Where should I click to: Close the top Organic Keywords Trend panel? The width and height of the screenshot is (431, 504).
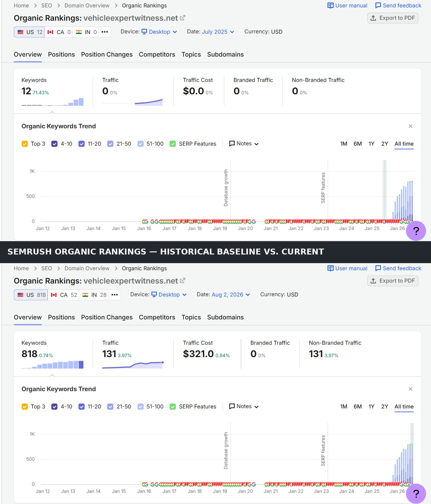click(x=411, y=126)
